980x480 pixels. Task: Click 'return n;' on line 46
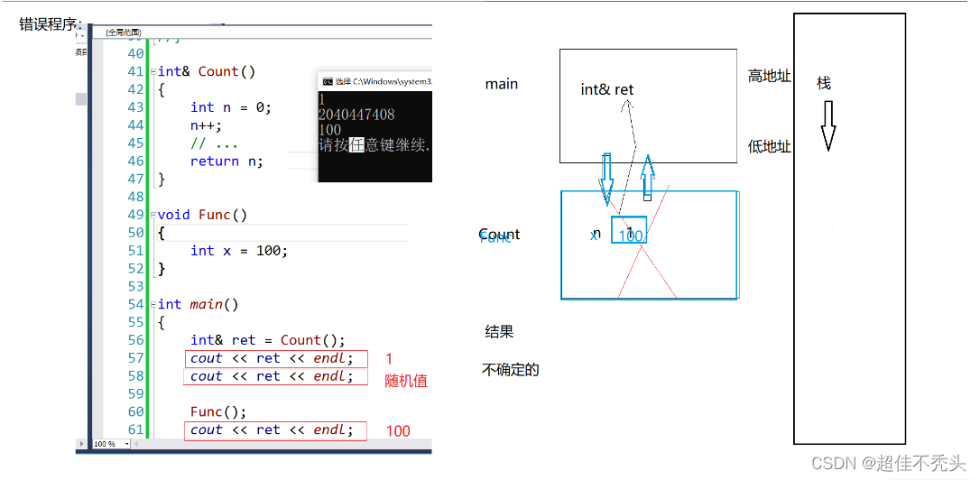227,162
